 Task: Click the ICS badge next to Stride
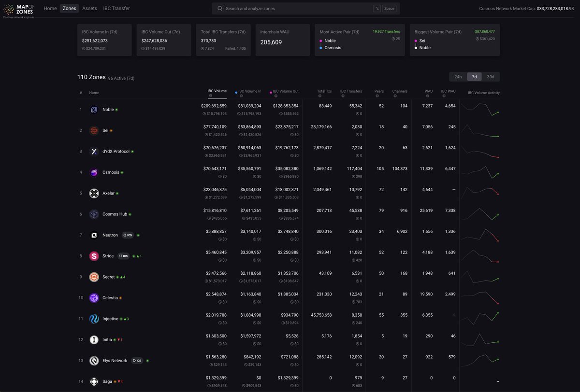[x=124, y=256]
